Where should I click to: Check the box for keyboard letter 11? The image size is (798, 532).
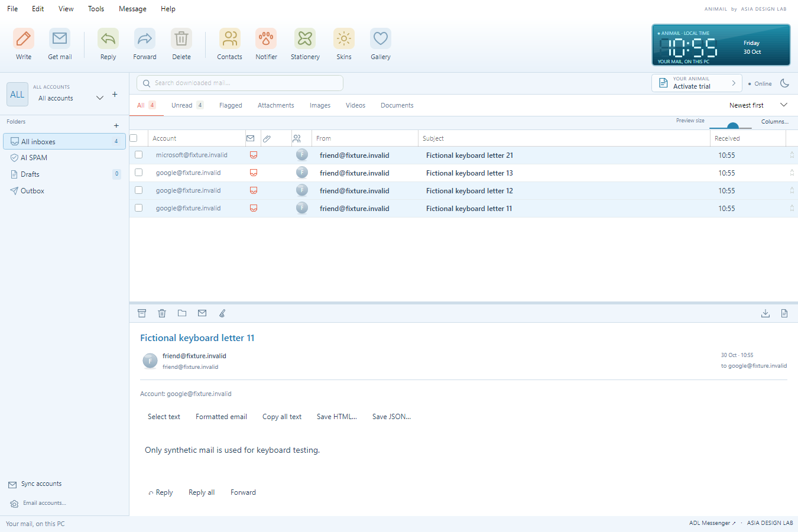[x=139, y=208]
